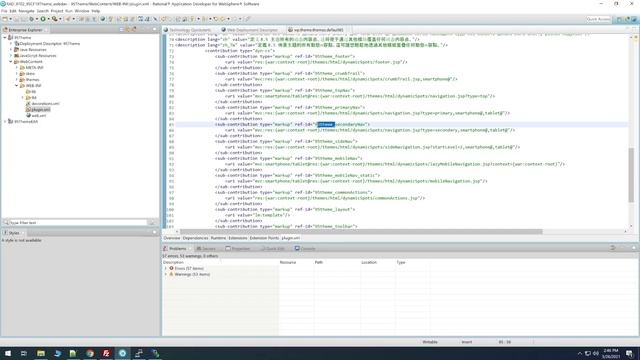Viewport: 640px width, 360px height.
Task: Open the Run menu
Action: coord(69,11)
